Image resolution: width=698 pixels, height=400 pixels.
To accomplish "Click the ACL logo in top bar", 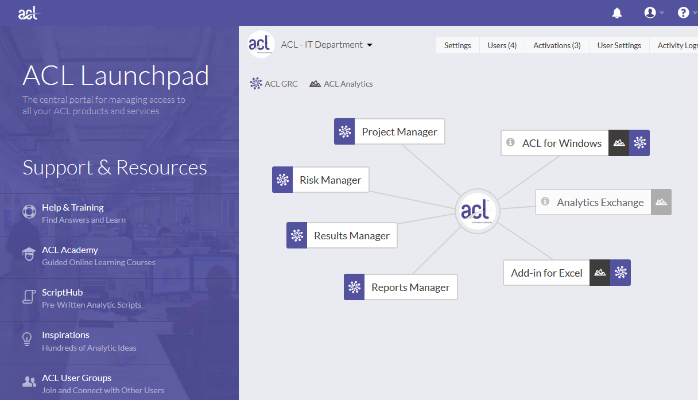I will [28, 13].
